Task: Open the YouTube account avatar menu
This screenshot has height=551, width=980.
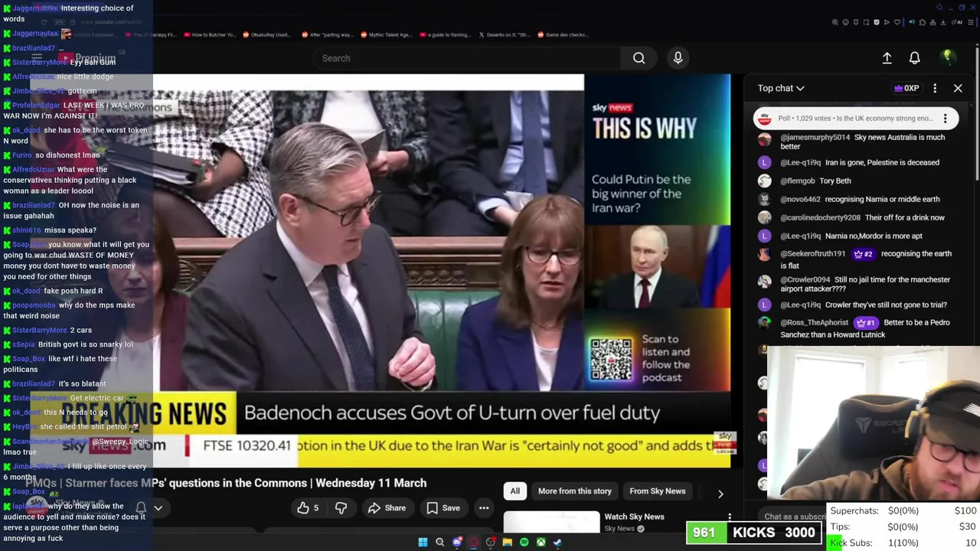Action: (947, 58)
